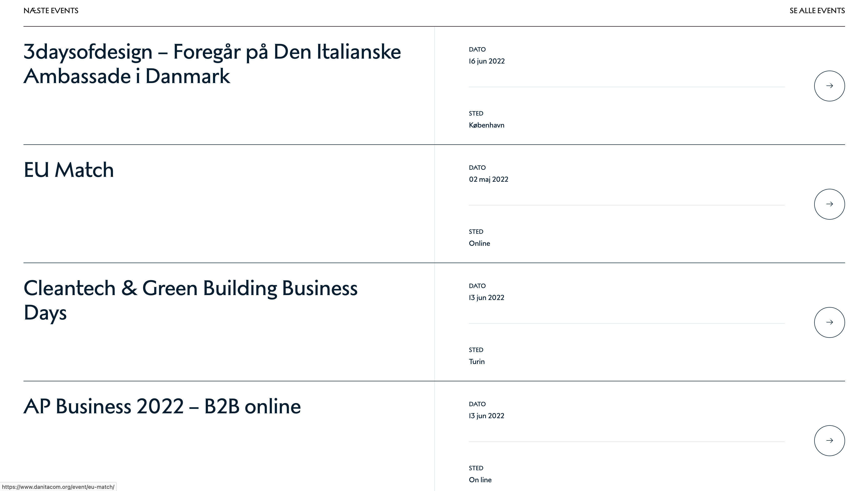Click the AP Business event's 13 jun 2022 date

[x=486, y=416]
